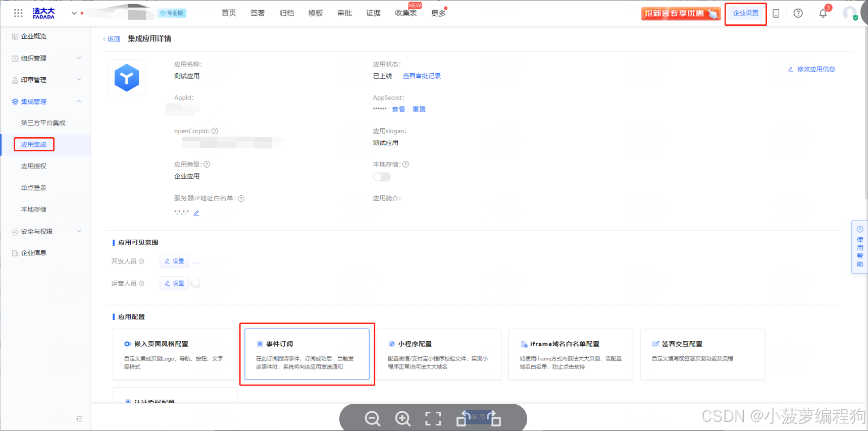Open the 证据 menu
This screenshot has height=431, width=868.
(x=373, y=13)
